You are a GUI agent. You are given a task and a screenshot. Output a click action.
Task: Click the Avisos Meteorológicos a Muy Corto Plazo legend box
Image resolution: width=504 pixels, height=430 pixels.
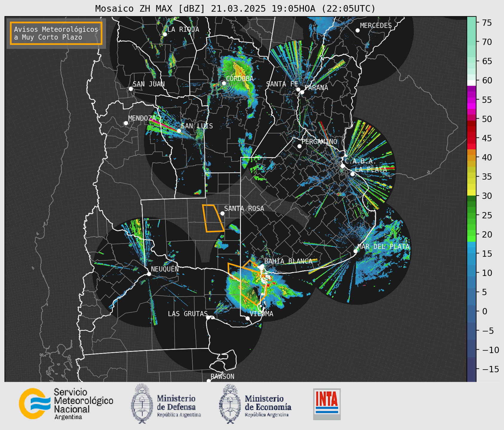56,33
